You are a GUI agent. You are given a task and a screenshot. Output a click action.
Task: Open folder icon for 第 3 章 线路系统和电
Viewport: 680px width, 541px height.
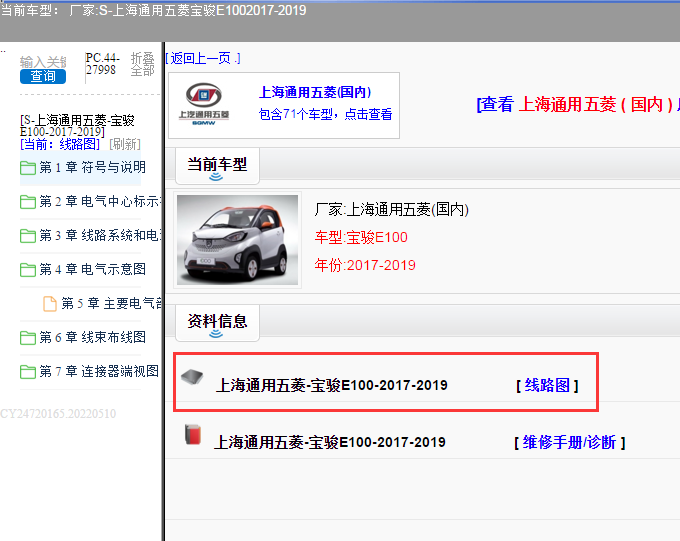tap(28, 235)
